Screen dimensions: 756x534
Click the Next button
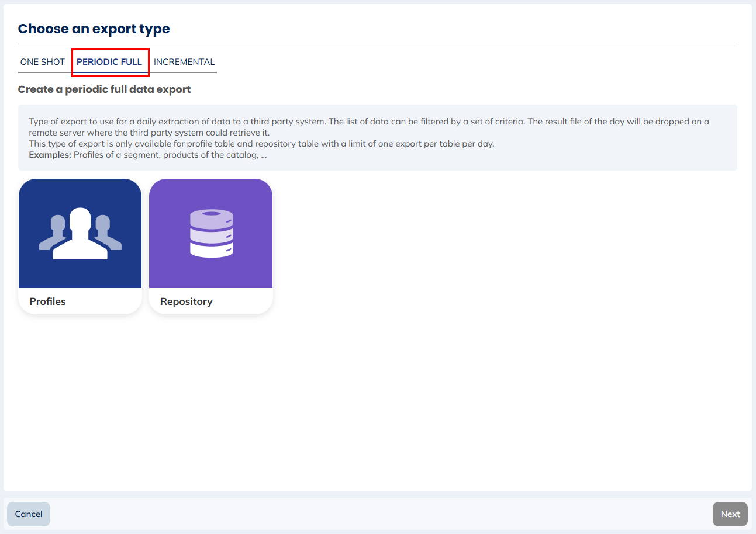tap(730, 514)
